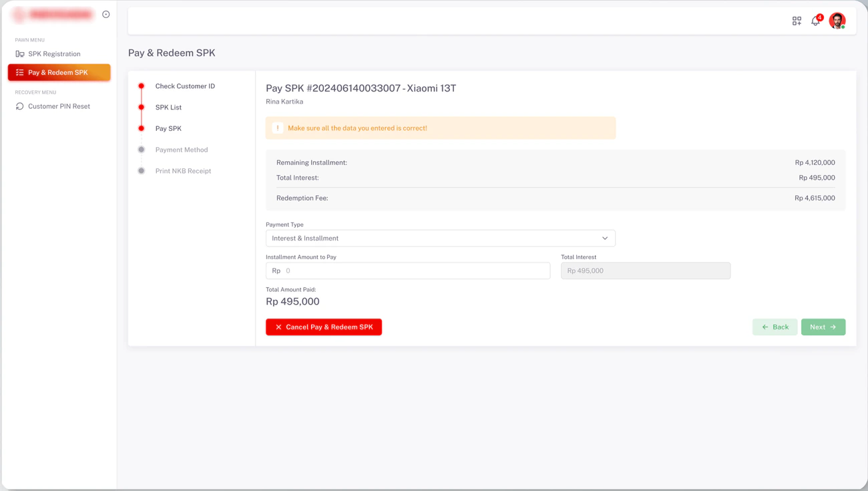The height and width of the screenshot is (491, 868).
Task: Click the Pay SPK #202406140033007 heading
Action: (361, 88)
